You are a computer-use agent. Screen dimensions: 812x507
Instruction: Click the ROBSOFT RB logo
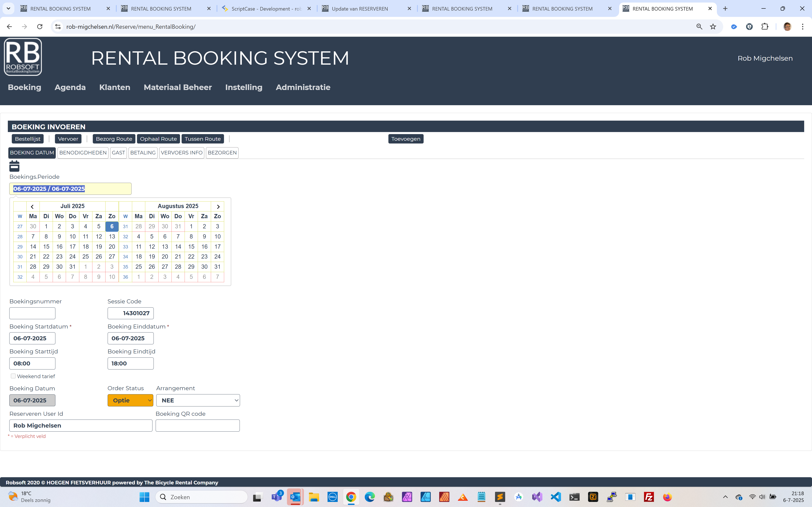pos(23,57)
